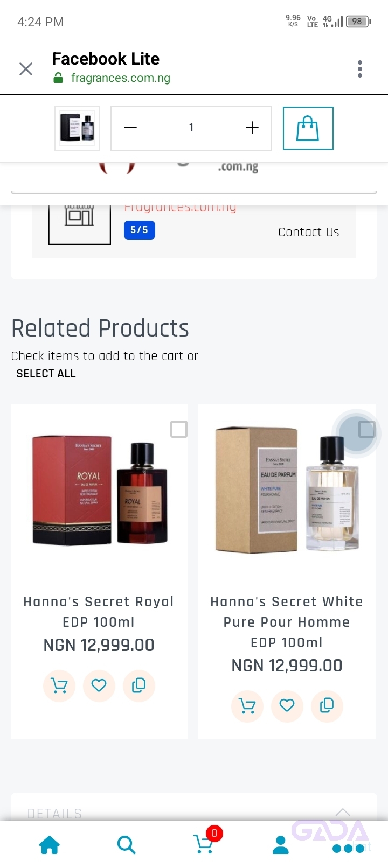Tap SELECT ALL related products
The width and height of the screenshot is (388, 868).
[46, 374]
